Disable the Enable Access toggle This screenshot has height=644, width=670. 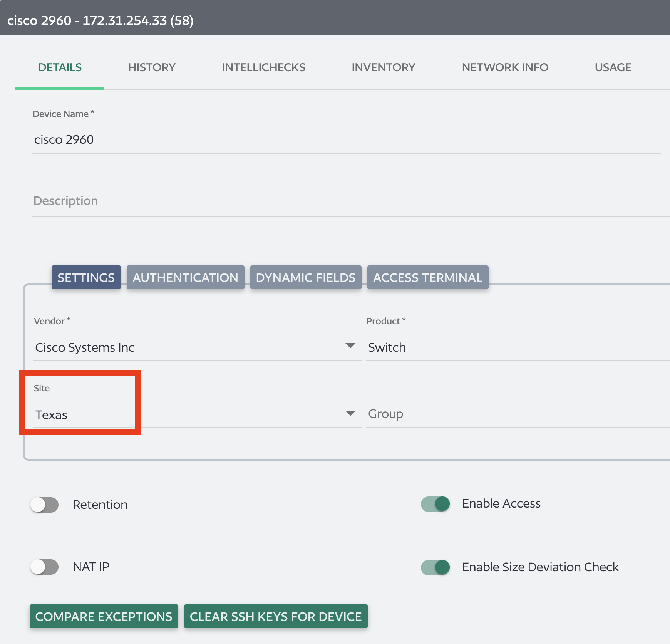point(435,503)
